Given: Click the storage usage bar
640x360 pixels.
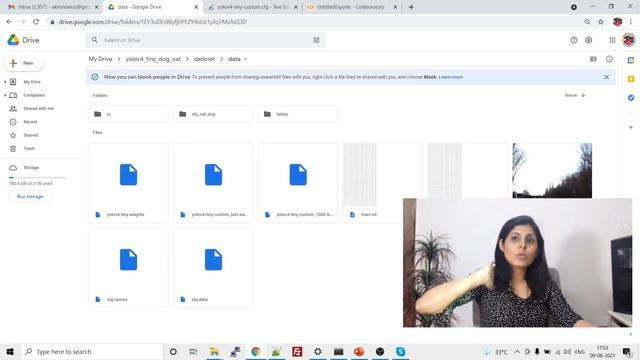Looking at the screenshot, I should point(38,178).
